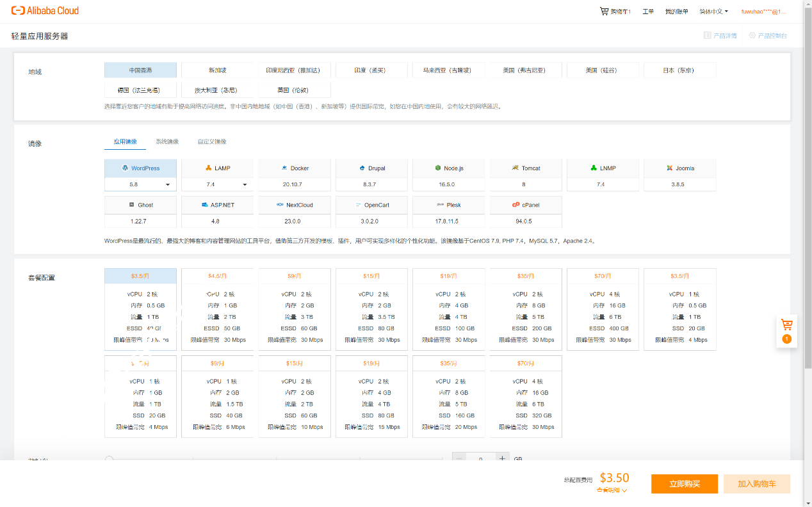The height and width of the screenshot is (507, 812).
Task: Click the 产品控制台 gear icon
Action: (752, 35)
